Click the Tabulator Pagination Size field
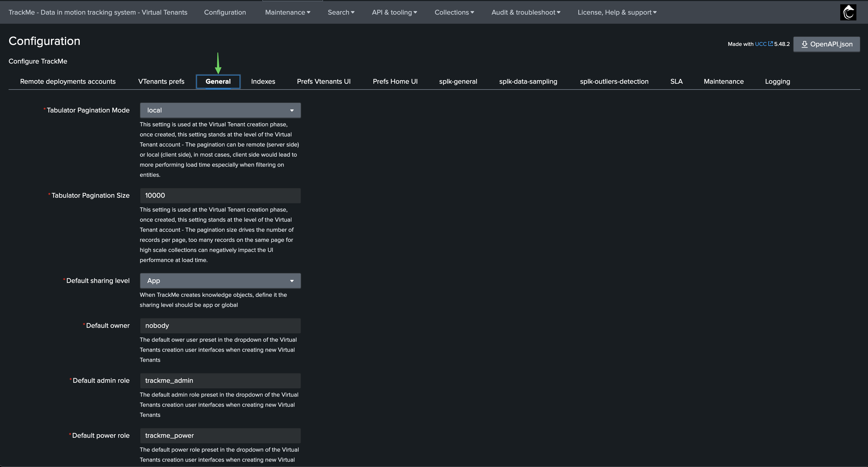Screen dimensions: 868x467 [x=220, y=196]
